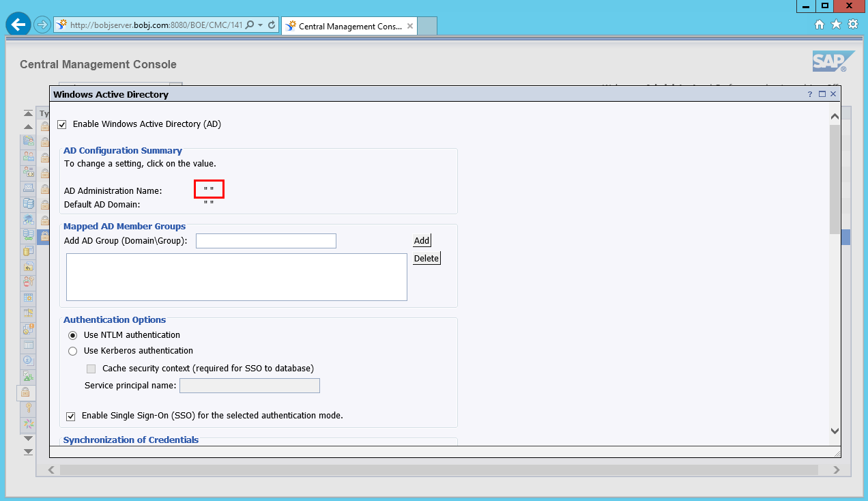
Task: Click the Central Management Console heading
Action: click(98, 65)
